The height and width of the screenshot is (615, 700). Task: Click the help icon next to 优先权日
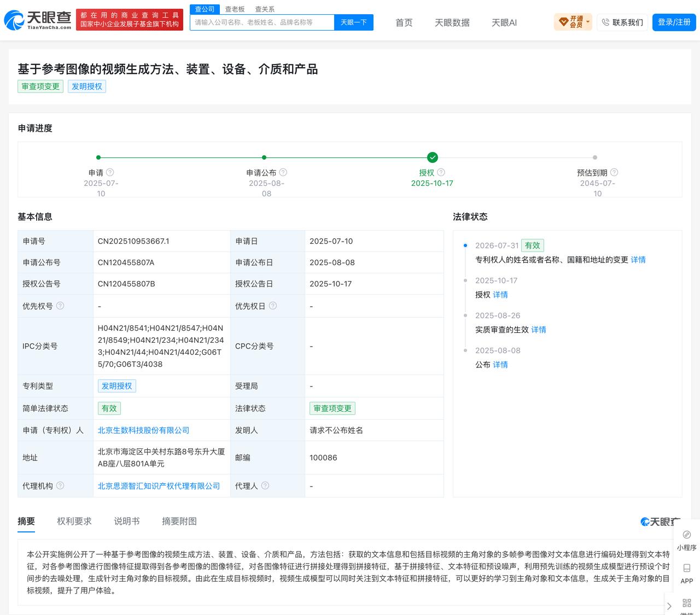click(x=273, y=306)
